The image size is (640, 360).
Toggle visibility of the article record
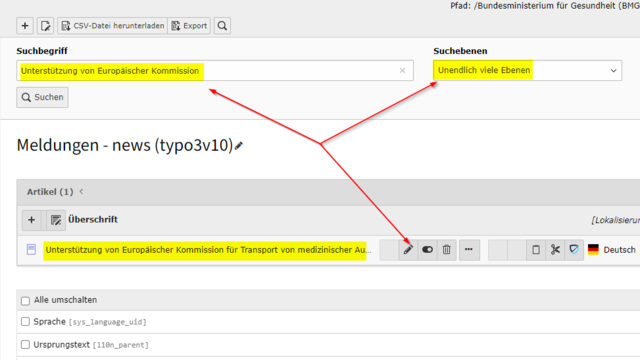click(x=427, y=249)
